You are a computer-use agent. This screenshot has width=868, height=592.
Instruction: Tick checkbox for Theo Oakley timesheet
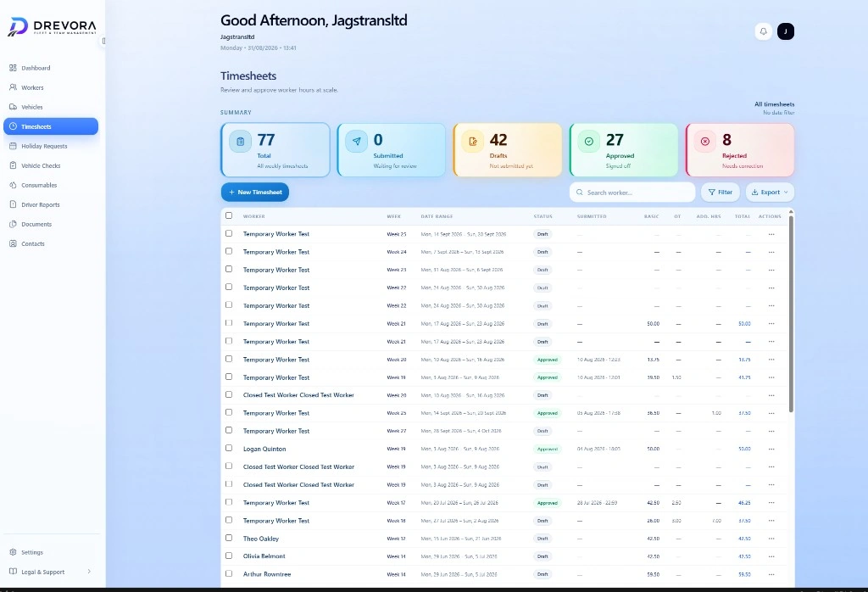[229, 538]
